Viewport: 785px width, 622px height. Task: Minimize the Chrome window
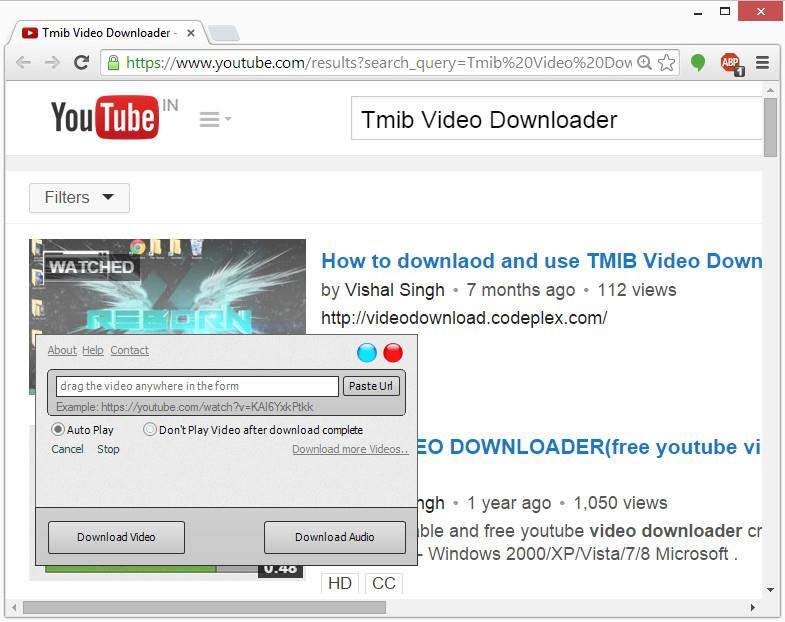coord(698,12)
